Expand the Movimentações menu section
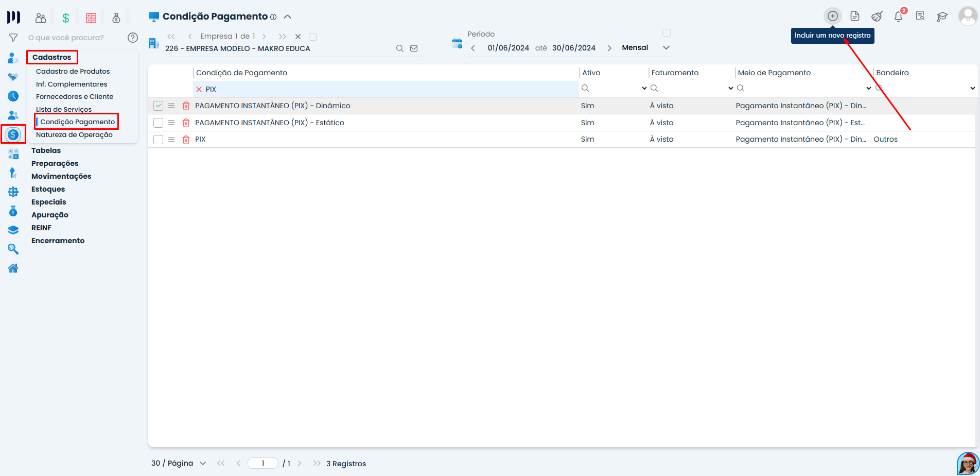 (x=61, y=176)
